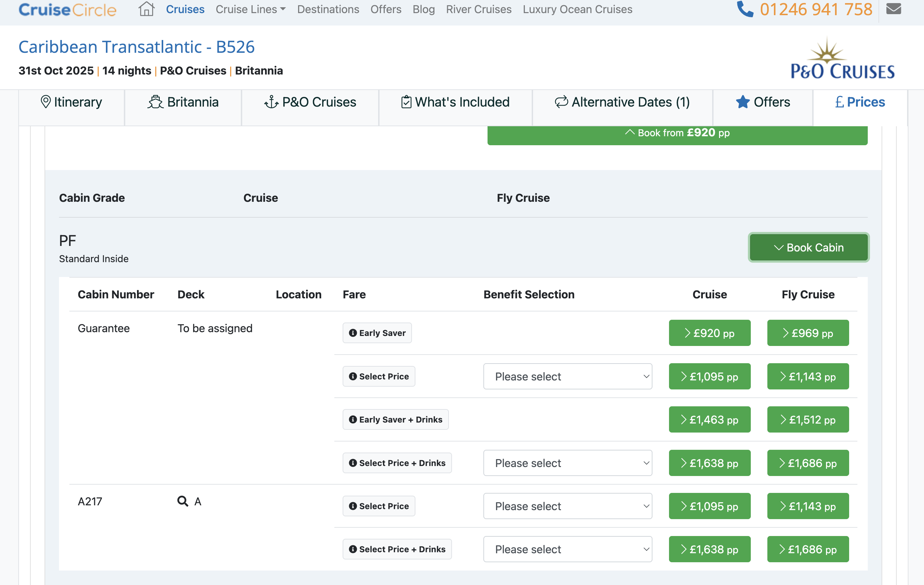Call number 01246 941 758 link
This screenshot has height=585, width=924.
click(816, 9)
